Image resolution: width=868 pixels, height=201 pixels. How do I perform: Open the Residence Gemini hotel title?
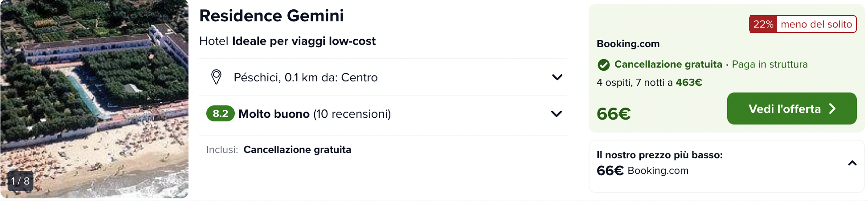pyautogui.click(x=271, y=16)
